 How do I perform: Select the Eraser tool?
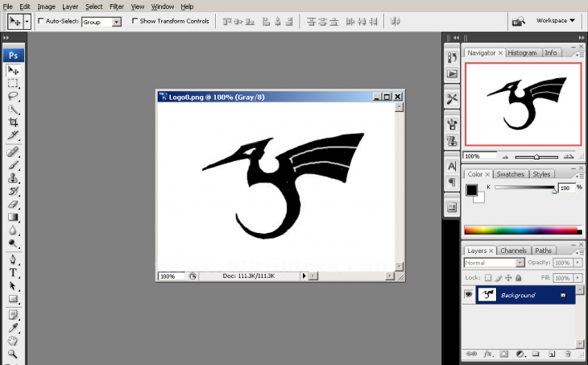click(13, 204)
